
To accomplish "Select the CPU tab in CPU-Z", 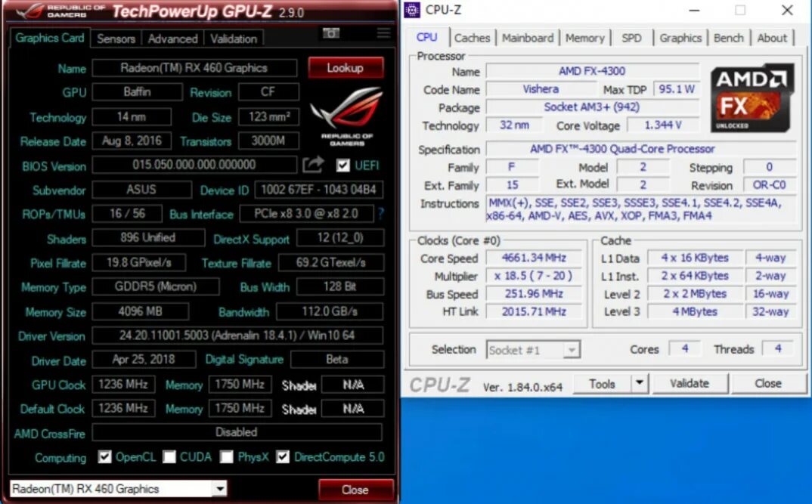I will click(x=426, y=37).
